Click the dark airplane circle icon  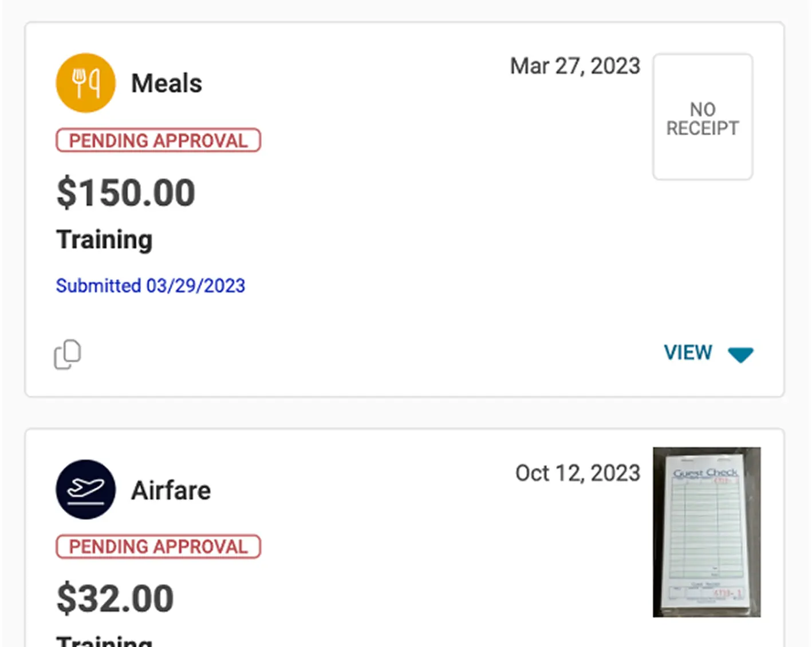(85, 490)
